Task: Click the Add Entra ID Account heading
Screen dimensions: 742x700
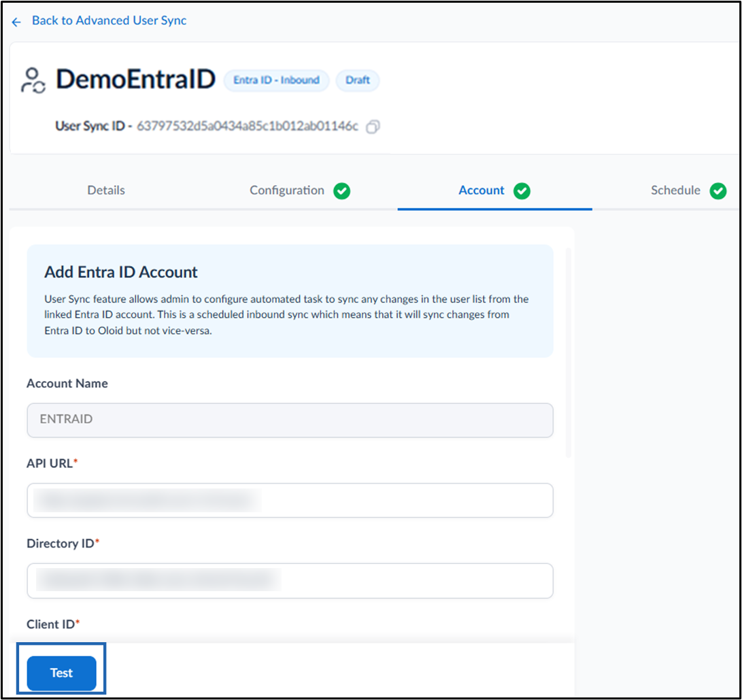Action: (x=120, y=272)
